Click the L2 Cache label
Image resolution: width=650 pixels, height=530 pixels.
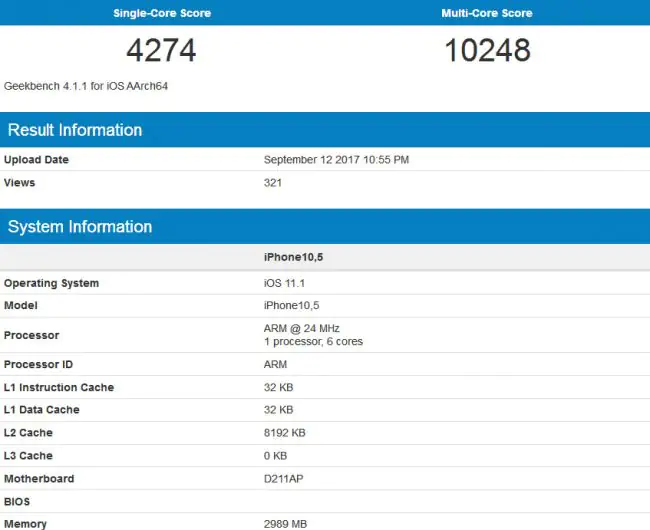pos(28,433)
